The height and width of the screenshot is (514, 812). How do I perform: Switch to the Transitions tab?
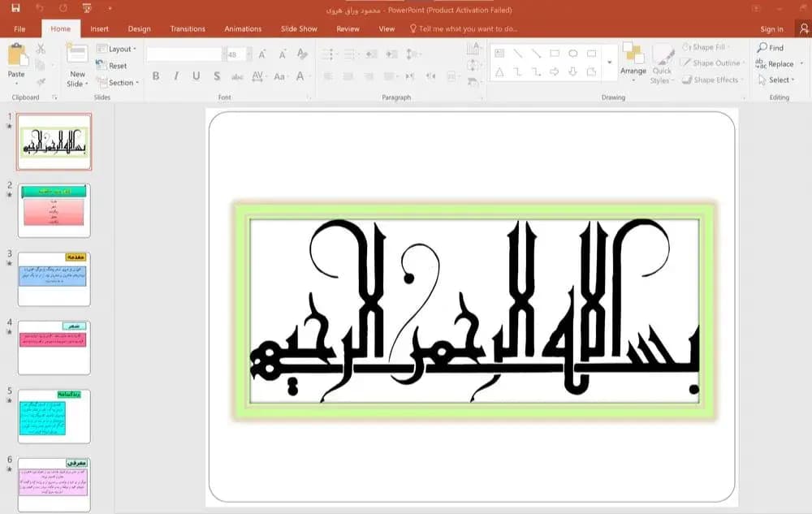coord(188,29)
